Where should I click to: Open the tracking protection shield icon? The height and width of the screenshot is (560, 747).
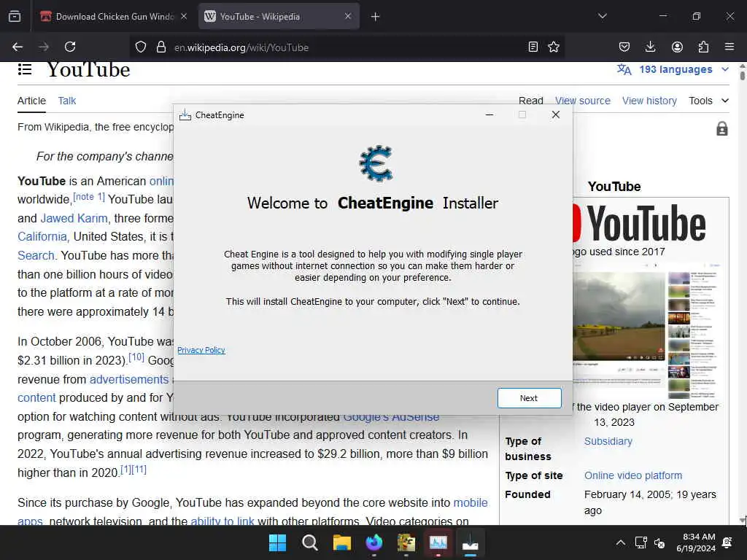(141, 47)
